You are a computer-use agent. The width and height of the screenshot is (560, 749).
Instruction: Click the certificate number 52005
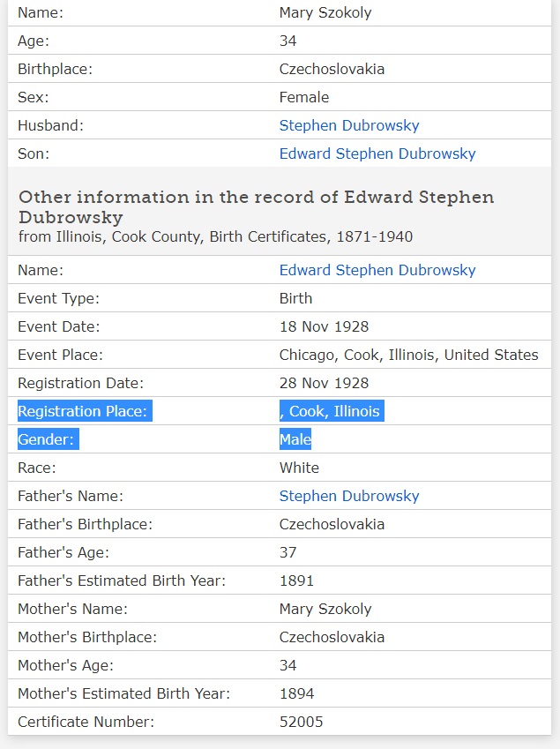tap(301, 722)
